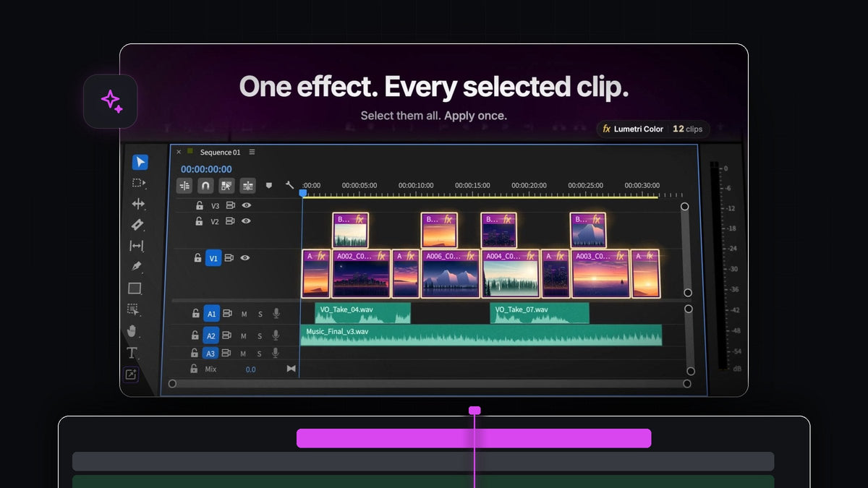This screenshot has height=488, width=868.
Task: Enable voice-over record microphone on A3
Action: (276, 353)
